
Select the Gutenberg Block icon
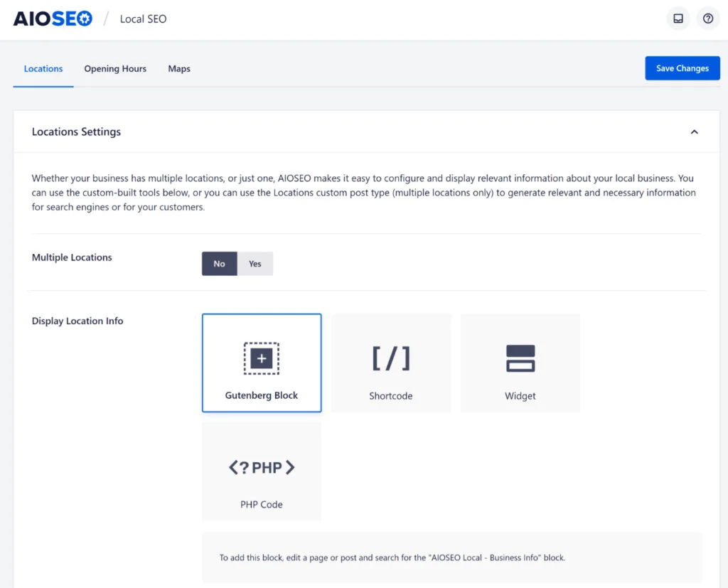tap(262, 358)
